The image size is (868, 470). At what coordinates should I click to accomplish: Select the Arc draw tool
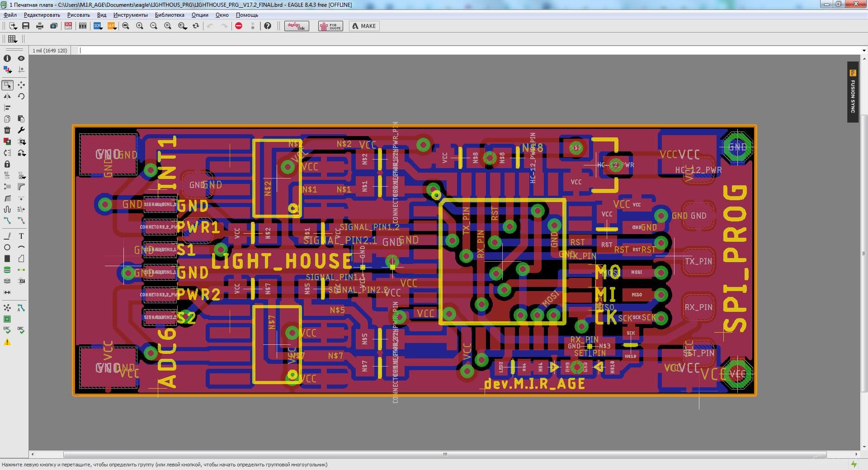21,247
